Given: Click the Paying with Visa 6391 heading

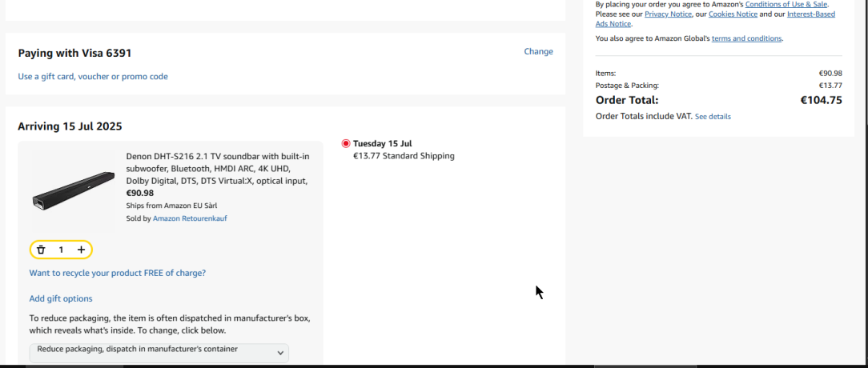Looking at the screenshot, I should point(74,53).
